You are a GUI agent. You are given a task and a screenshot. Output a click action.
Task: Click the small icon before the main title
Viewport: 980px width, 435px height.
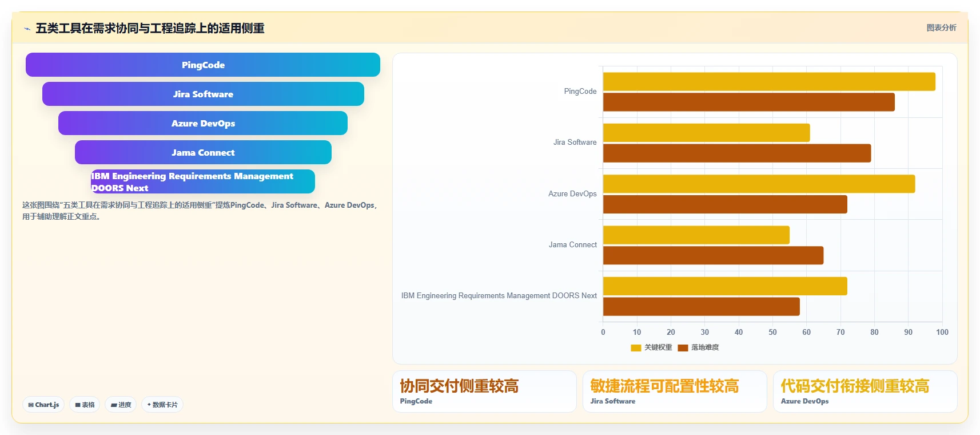coord(27,29)
